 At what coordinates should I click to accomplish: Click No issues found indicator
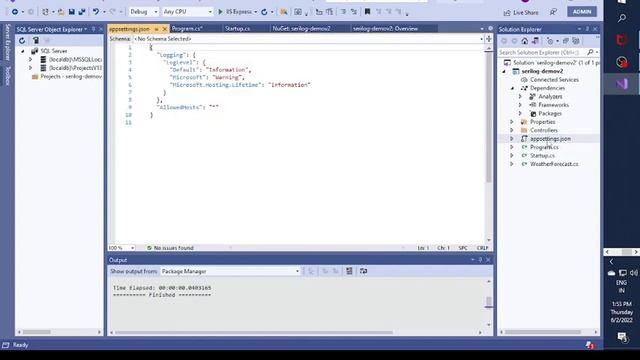coord(170,248)
